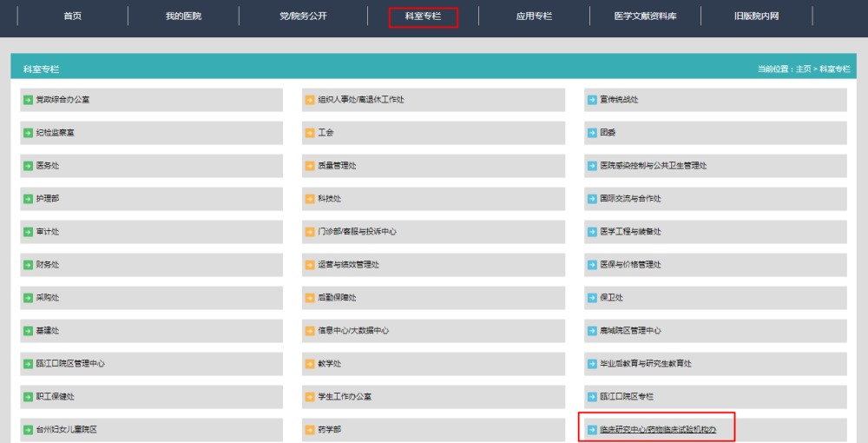Click the blue arrow icon beside 保卫处
The image size is (868, 443).
click(592, 298)
